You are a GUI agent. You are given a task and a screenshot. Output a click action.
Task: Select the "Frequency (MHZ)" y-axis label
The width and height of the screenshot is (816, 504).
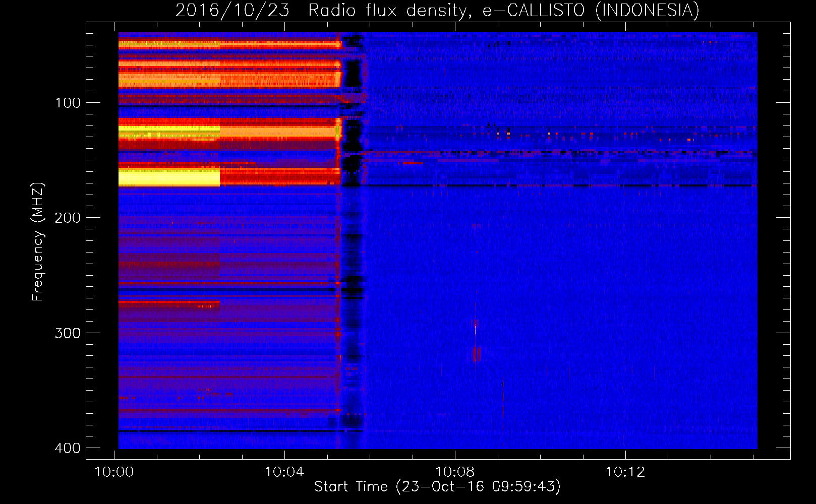(38, 242)
